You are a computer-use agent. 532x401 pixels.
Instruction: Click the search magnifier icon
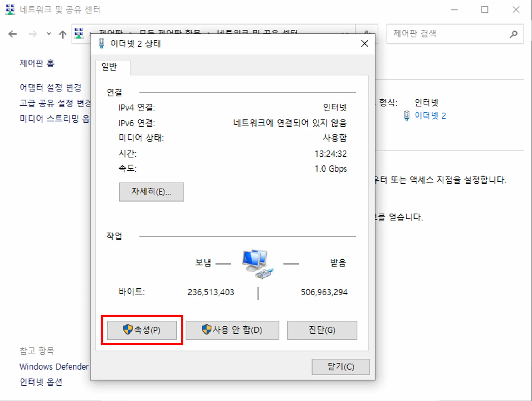pyautogui.click(x=514, y=34)
